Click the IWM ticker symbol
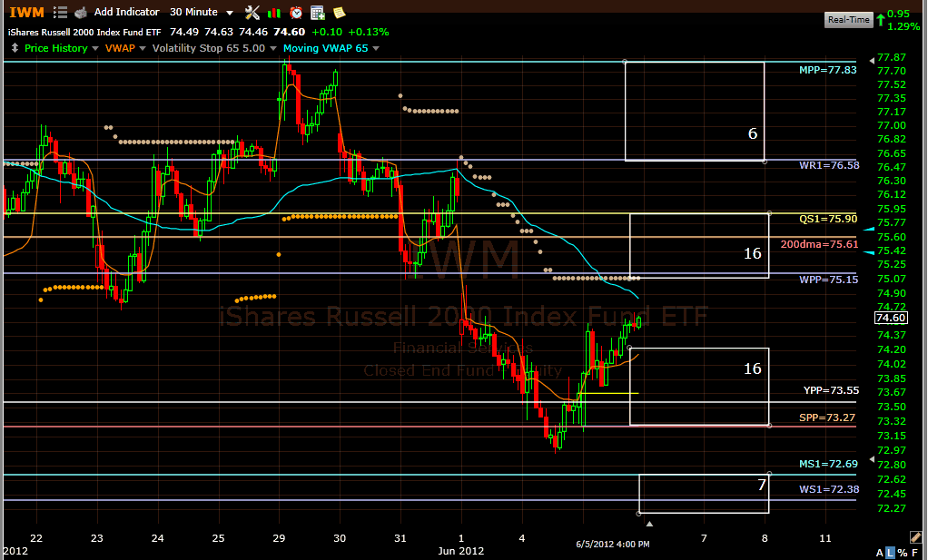928x560 pixels. (x=26, y=13)
